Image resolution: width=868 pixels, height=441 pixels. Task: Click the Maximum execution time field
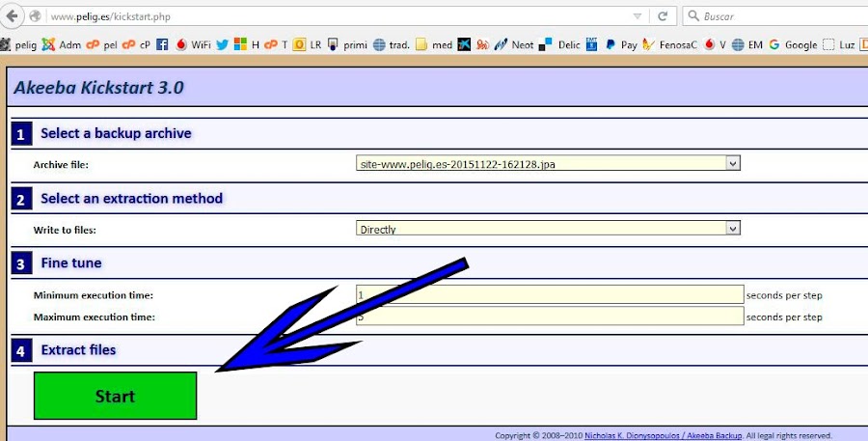[550, 317]
